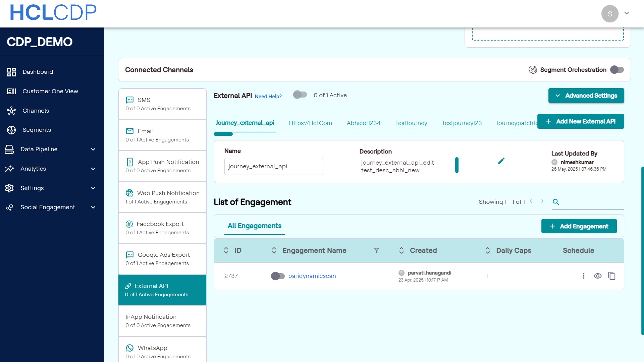Click the eye icon to view the engagement
Viewport: 644px width, 362px height.
[598, 276]
